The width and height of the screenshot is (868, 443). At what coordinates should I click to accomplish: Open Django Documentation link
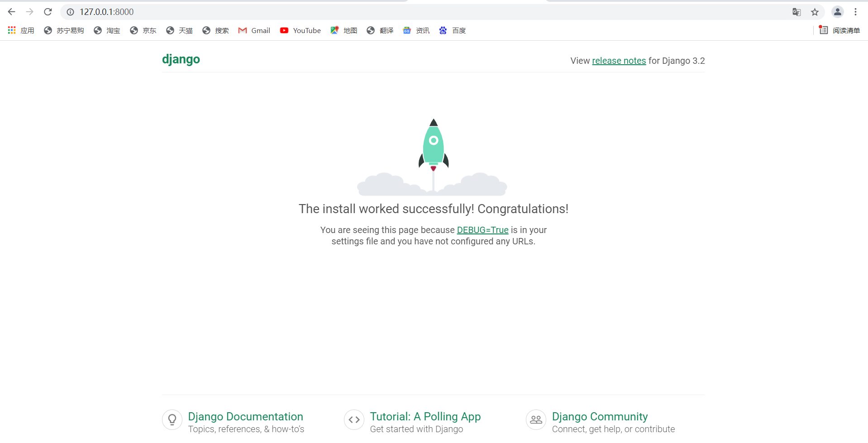coord(246,416)
